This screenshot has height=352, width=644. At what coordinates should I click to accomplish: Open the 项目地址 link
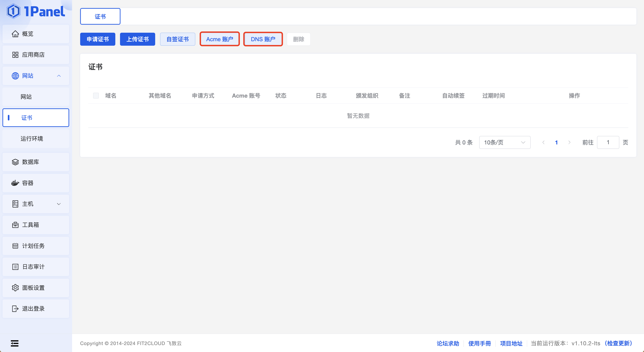[x=511, y=343]
